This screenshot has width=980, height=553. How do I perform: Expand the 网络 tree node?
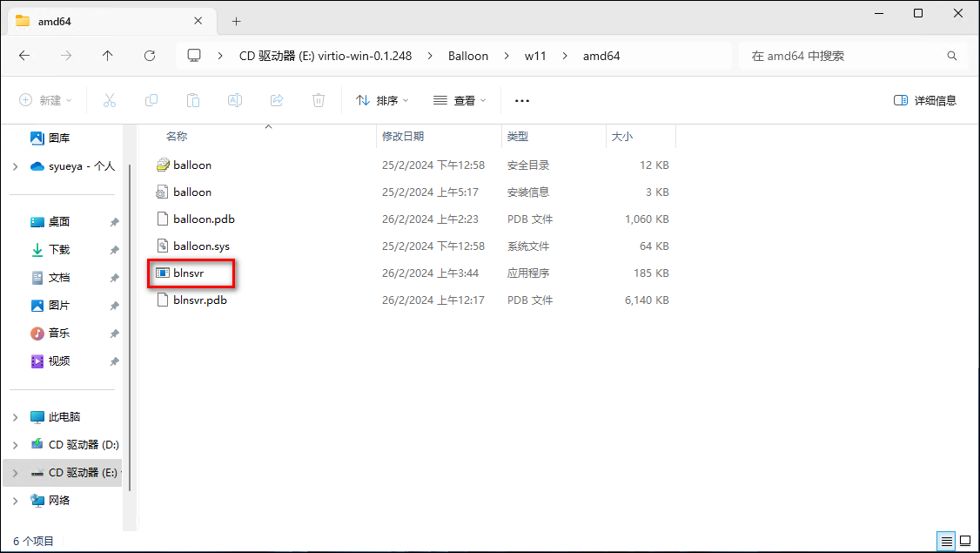15,501
